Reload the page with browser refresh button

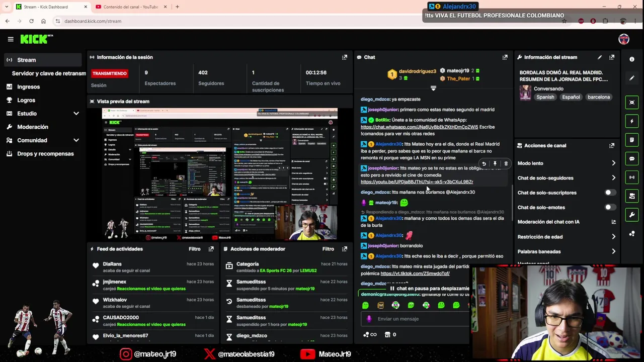[x=31, y=21]
